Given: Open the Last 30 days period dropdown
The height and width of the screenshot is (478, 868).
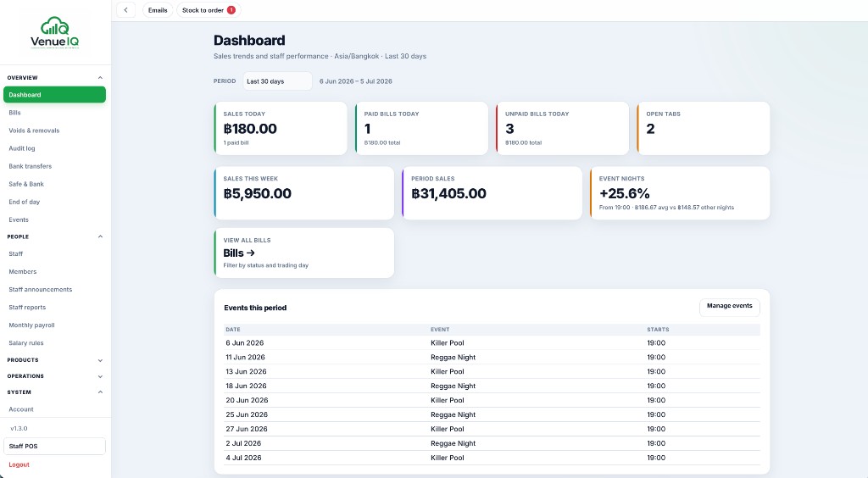Looking at the screenshot, I should pyautogui.click(x=277, y=81).
